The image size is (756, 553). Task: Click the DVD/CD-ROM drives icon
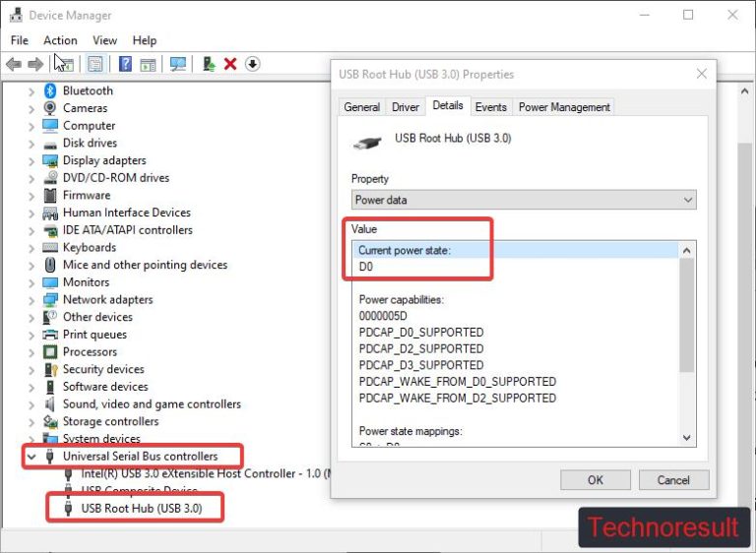[x=49, y=177]
